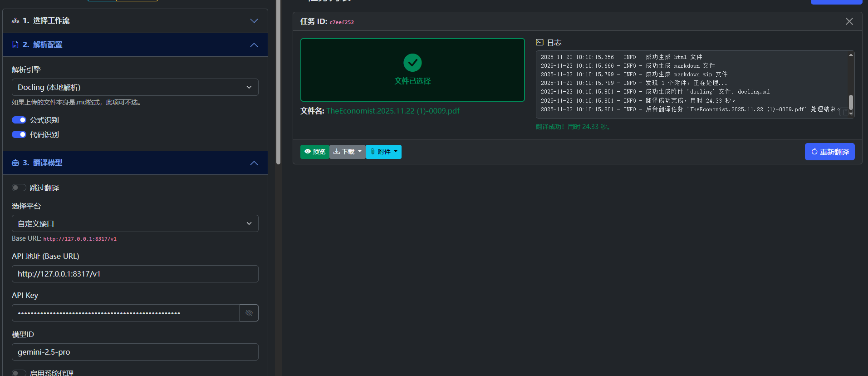This screenshot has width=868, height=376.
Task: Open the 解析引擎 Docling dropdown
Action: click(135, 87)
